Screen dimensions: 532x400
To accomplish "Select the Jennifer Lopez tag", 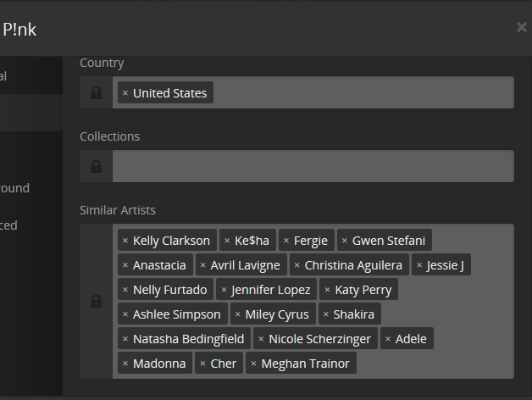I will (x=271, y=290).
